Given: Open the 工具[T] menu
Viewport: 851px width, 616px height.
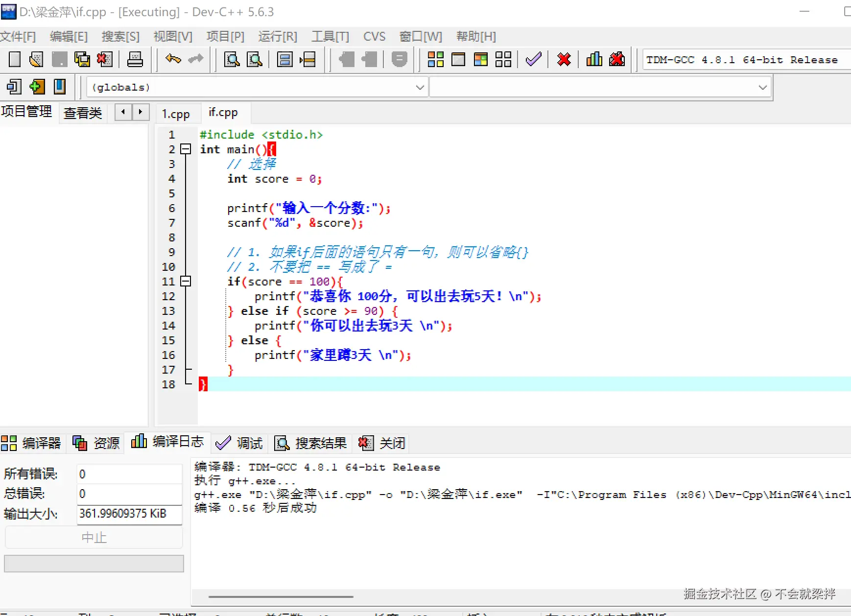Looking at the screenshot, I should (x=331, y=36).
